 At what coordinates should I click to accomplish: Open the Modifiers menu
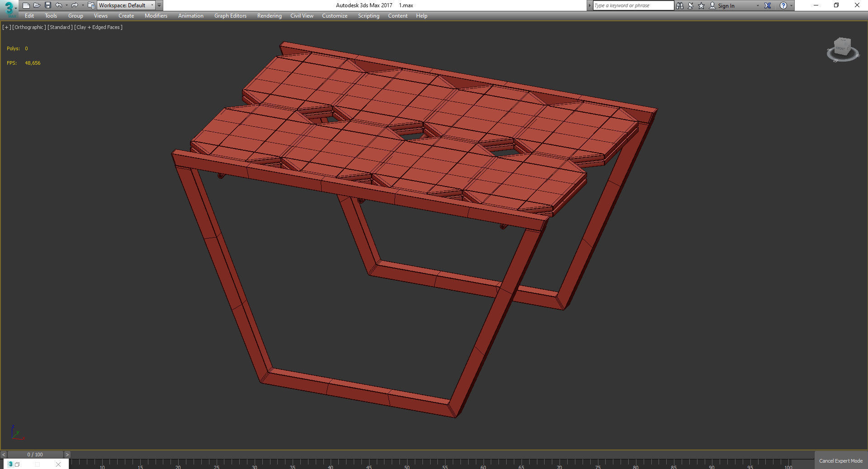[x=156, y=16]
